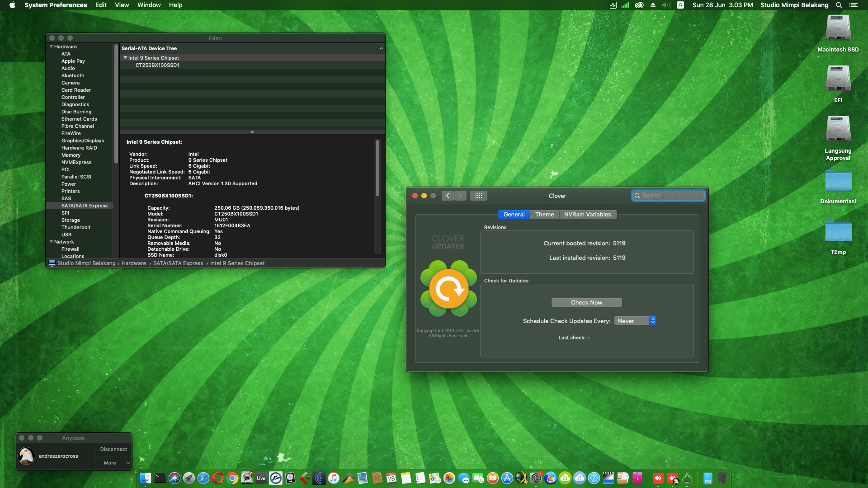The width and height of the screenshot is (868, 488).
Task: Open the App Store dock icon
Action: (507, 478)
